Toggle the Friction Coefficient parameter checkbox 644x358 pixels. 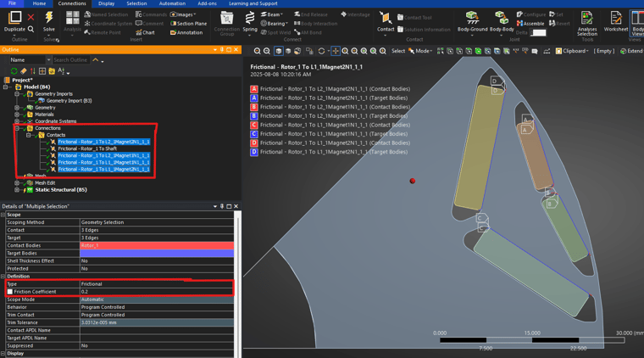[10, 292]
